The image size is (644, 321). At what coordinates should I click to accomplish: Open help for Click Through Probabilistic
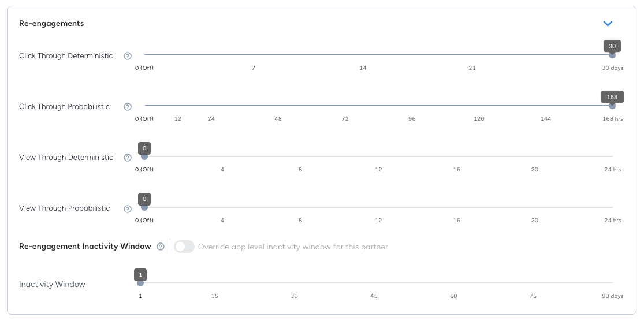(128, 107)
